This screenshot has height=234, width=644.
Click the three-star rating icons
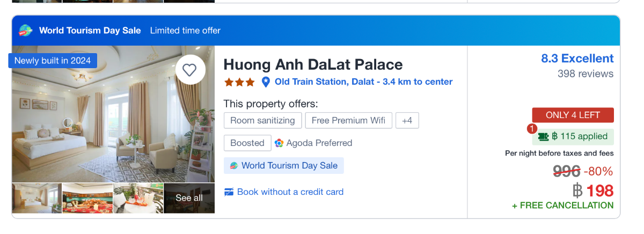pos(239,82)
